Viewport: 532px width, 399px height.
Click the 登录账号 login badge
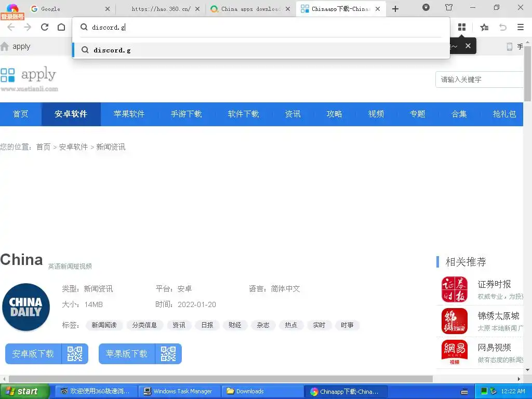coord(12,16)
